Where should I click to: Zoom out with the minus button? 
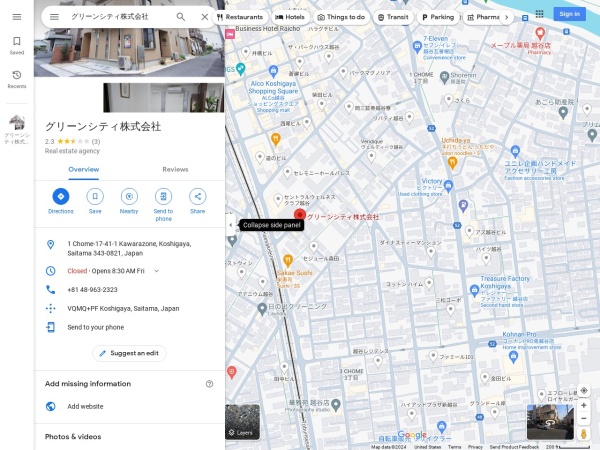(584, 418)
